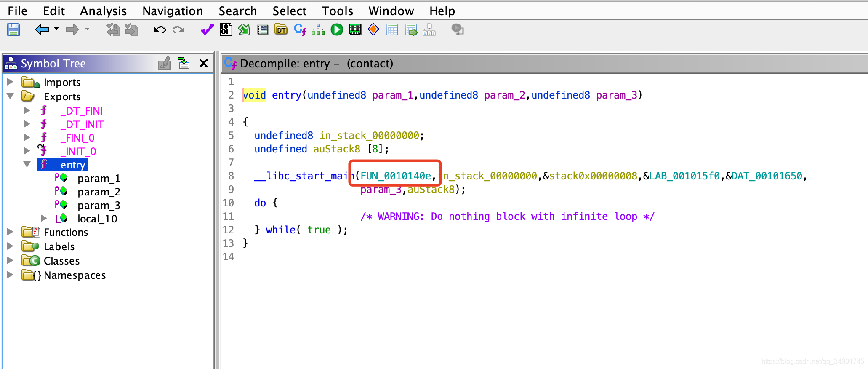Open the Defined Data DT icon

point(281,29)
